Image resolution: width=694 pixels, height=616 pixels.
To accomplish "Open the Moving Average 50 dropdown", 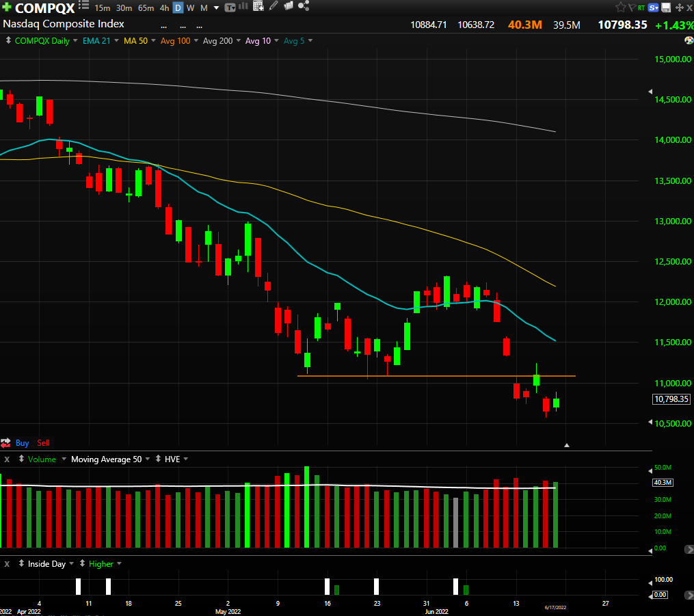I will coord(148,459).
